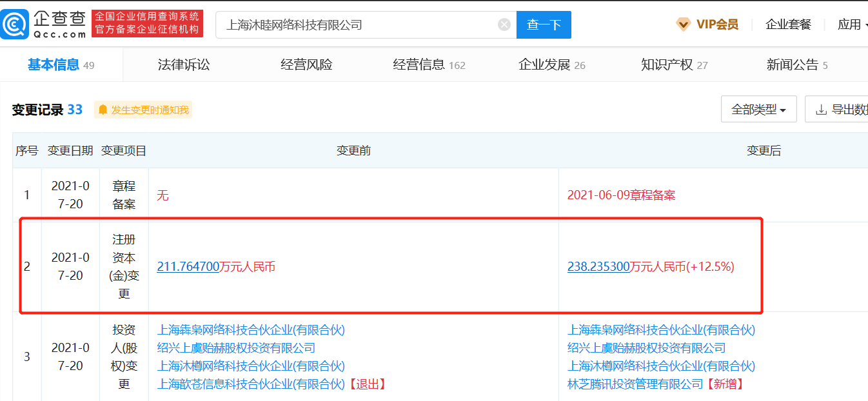The image size is (868, 401).
Task: Open the 企业套餐 menu
Action: [788, 24]
